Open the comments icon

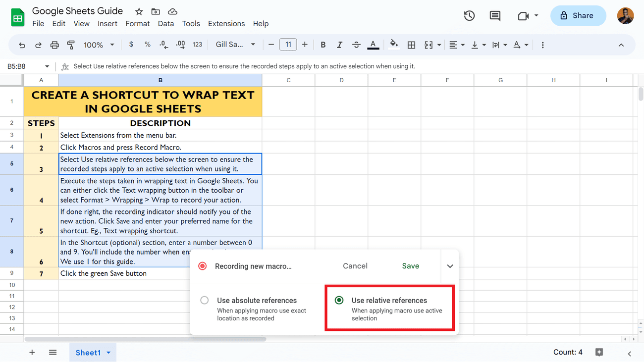coord(495,16)
